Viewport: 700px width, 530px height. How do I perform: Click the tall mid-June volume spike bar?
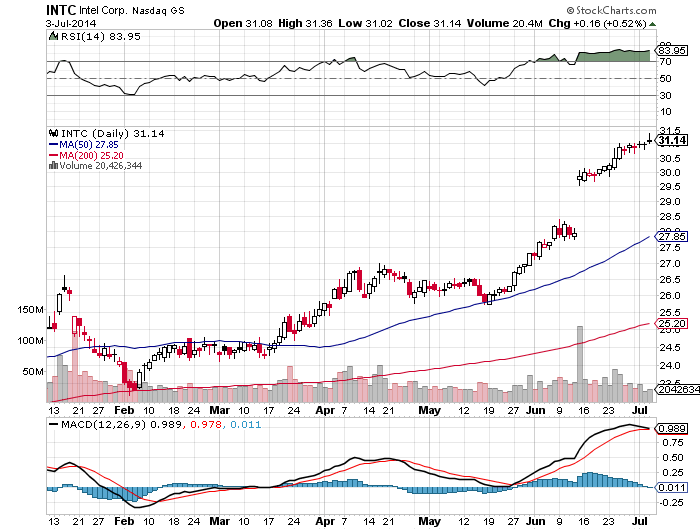580,364
